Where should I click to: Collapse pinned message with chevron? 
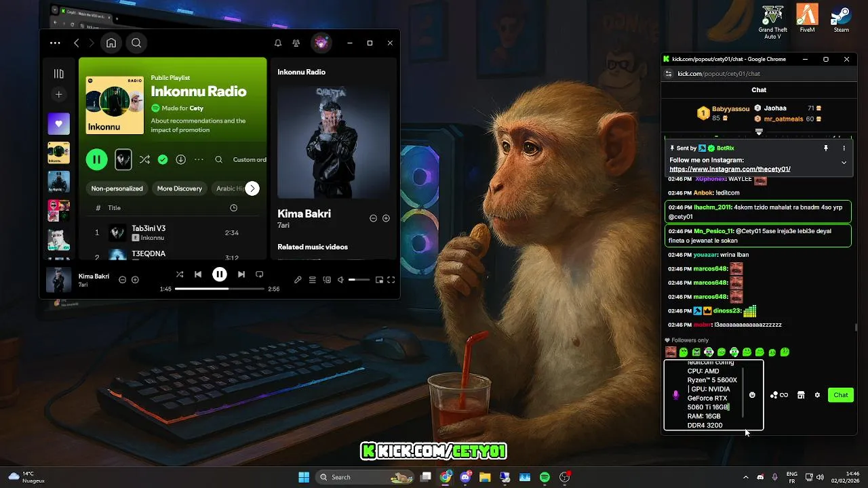(x=844, y=163)
